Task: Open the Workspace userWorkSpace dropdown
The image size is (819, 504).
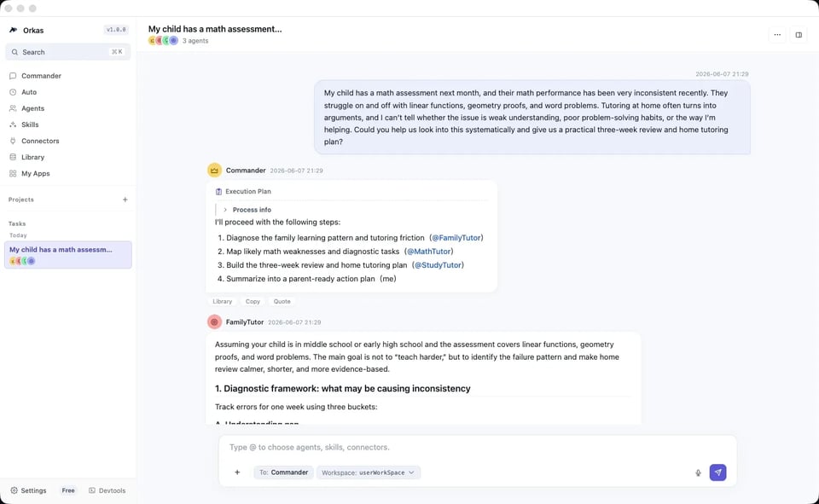Action: pyautogui.click(x=369, y=472)
